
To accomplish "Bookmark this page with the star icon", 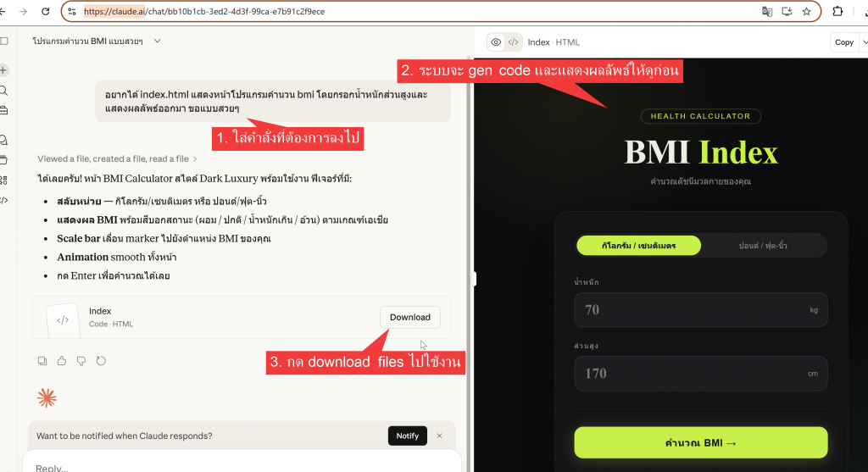I will point(806,12).
